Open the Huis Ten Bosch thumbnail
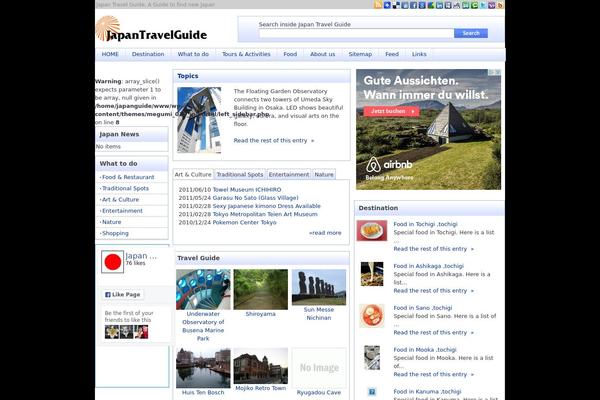This screenshot has height=400, width=600. [x=203, y=368]
